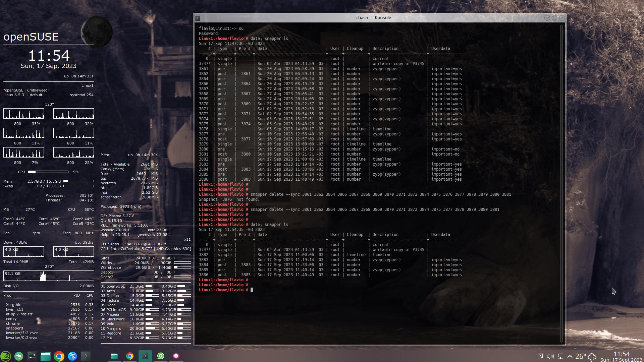Click the Konsole vertical scrollbar
Image resolution: width=644 pixels, height=362 pixels.
point(561,181)
